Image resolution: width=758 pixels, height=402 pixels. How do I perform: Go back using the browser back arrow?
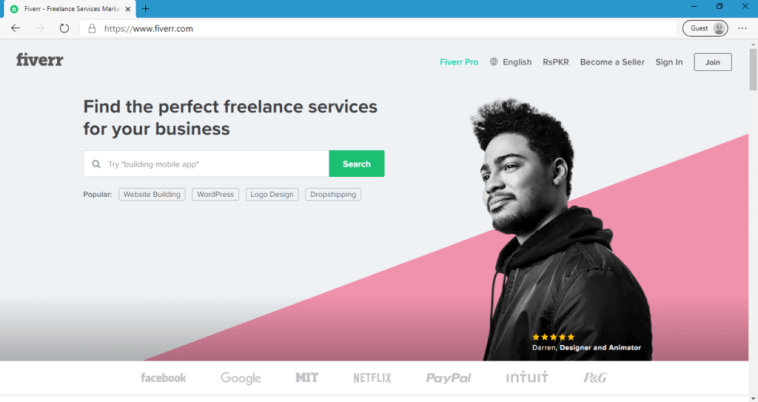point(15,29)
